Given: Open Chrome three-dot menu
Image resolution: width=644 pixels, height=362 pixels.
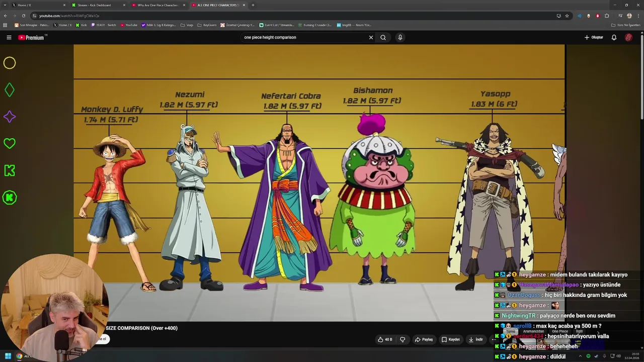Looking at the screenshot, I should [x=638, y=16].
